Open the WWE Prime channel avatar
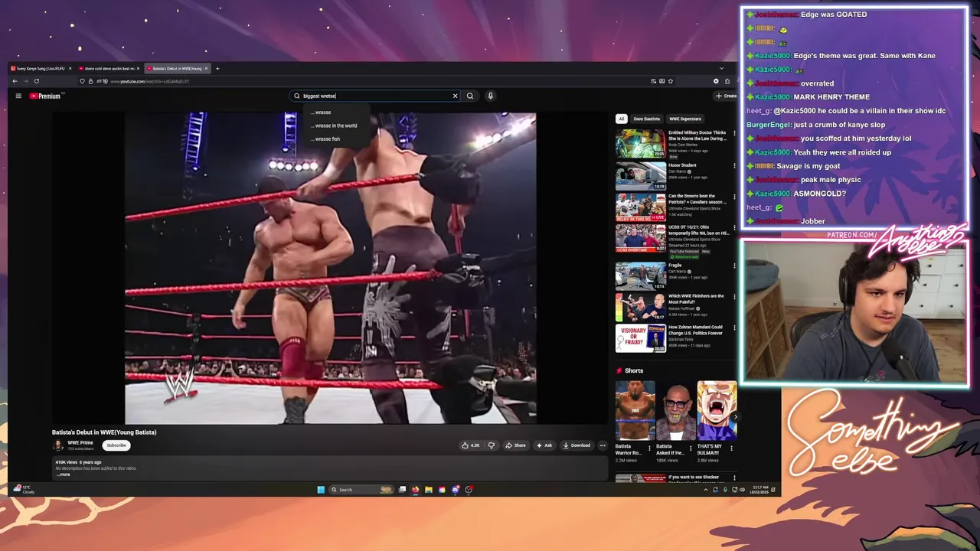This screenshot has width=980, height=551. coord(57,445)
